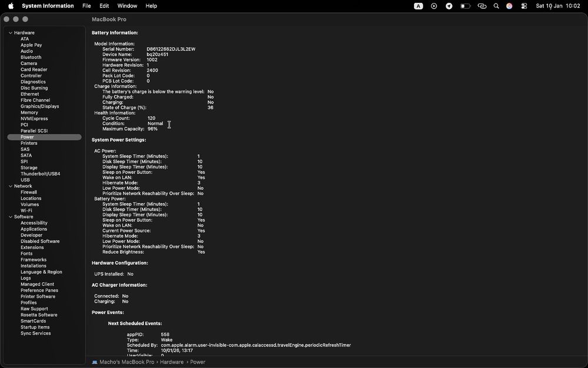
Task: Select Disc Burning in the sidebar
Action: click(34, 88)
